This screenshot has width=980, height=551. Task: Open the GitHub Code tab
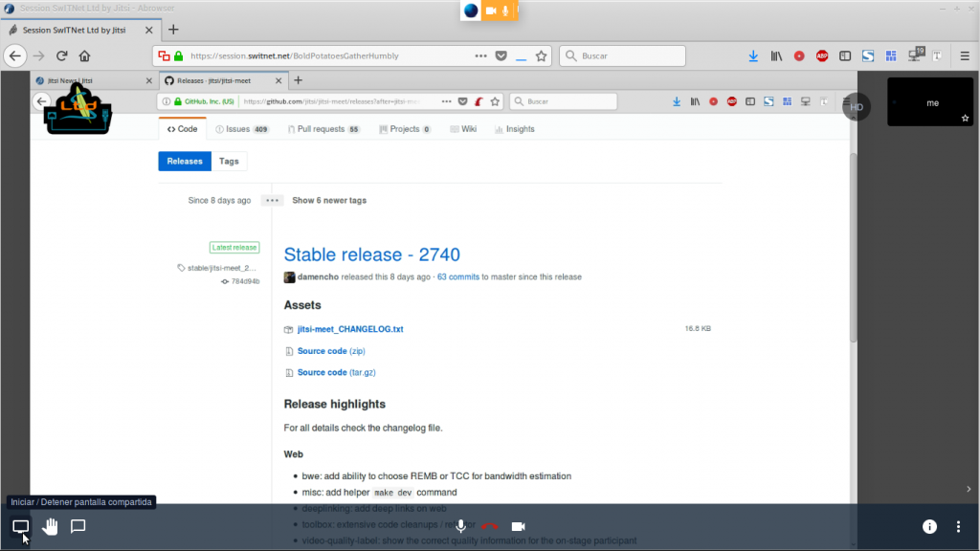[183, 129]
